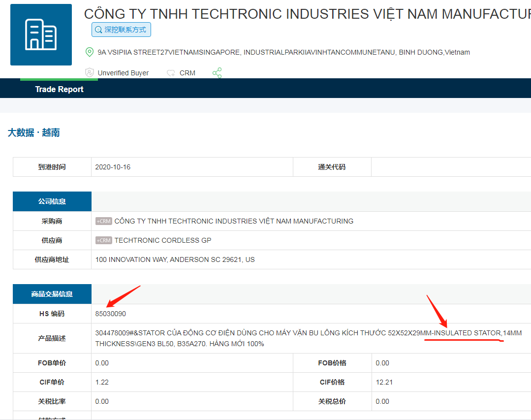Click the 产品描述 label cell

coord(52,338)
